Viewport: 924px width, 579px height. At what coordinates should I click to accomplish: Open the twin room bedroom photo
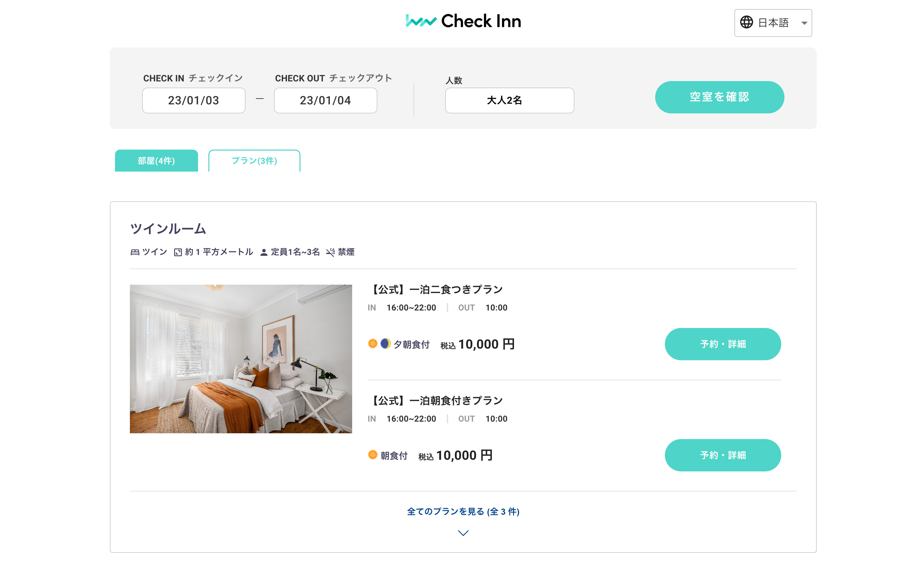[x=240, y=359]
